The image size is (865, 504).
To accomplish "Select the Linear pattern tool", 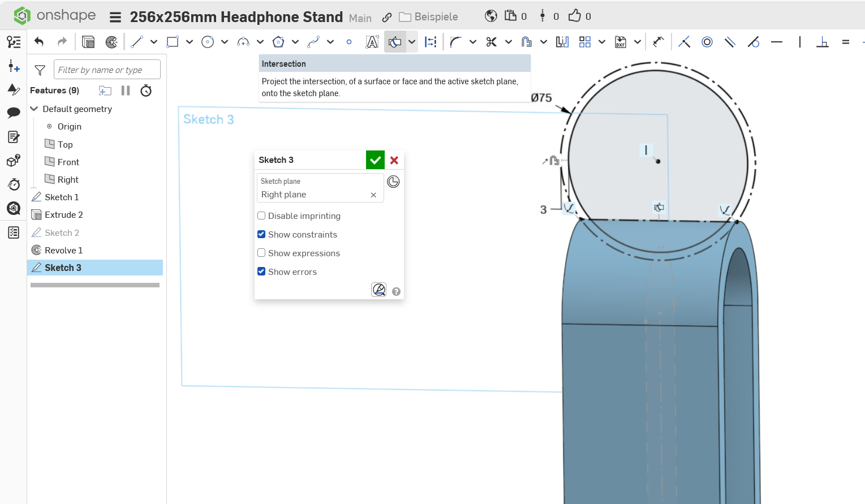I will (585, 42).
